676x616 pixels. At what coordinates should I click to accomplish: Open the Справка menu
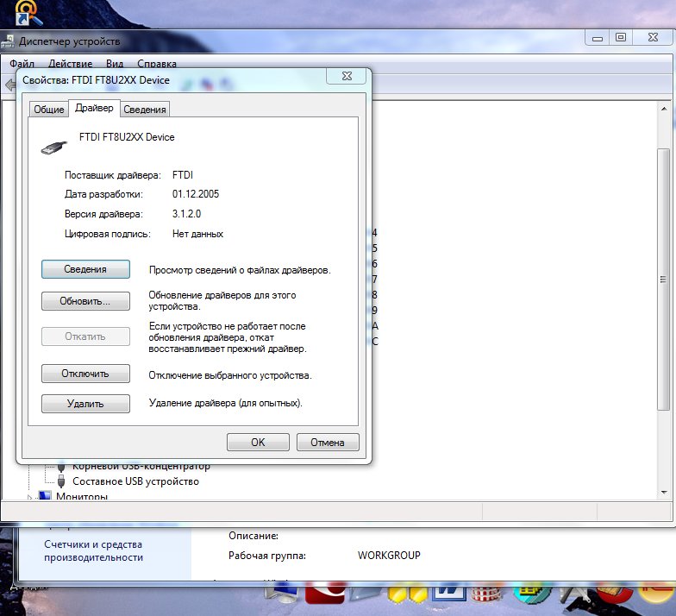pyautogui.click(x=157, y=64)
